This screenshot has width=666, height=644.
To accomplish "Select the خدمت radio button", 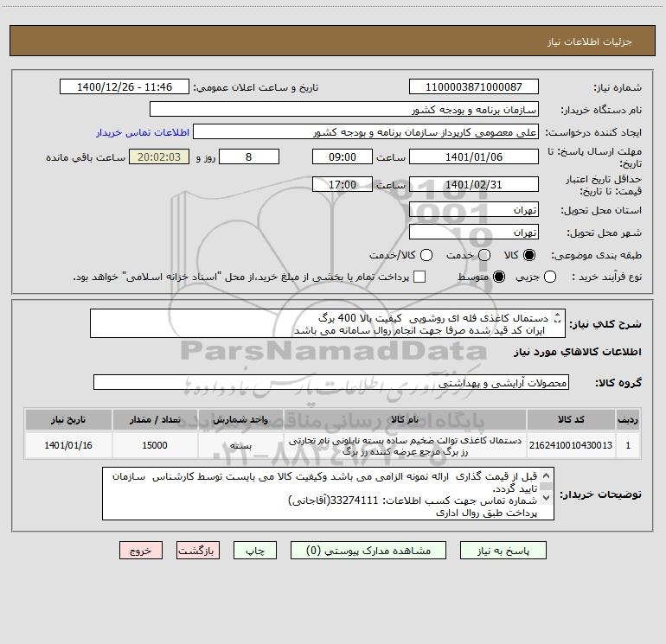I will [x=484, y=255].
